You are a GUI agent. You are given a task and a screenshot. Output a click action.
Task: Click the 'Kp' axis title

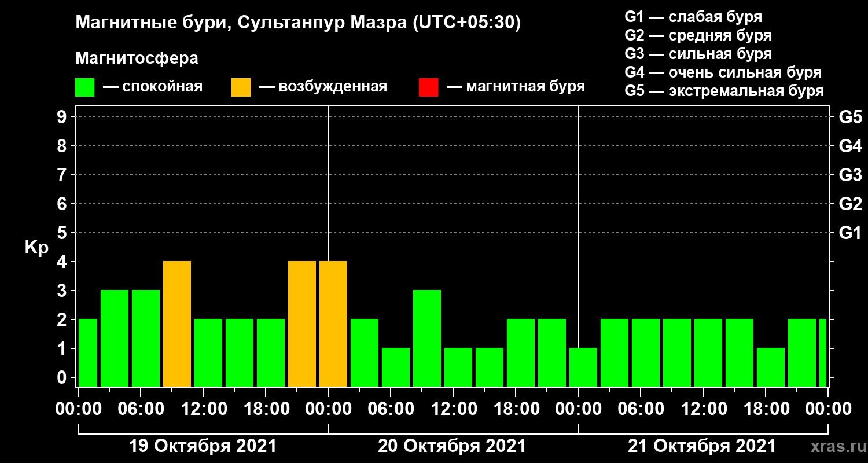pos(36,248)
